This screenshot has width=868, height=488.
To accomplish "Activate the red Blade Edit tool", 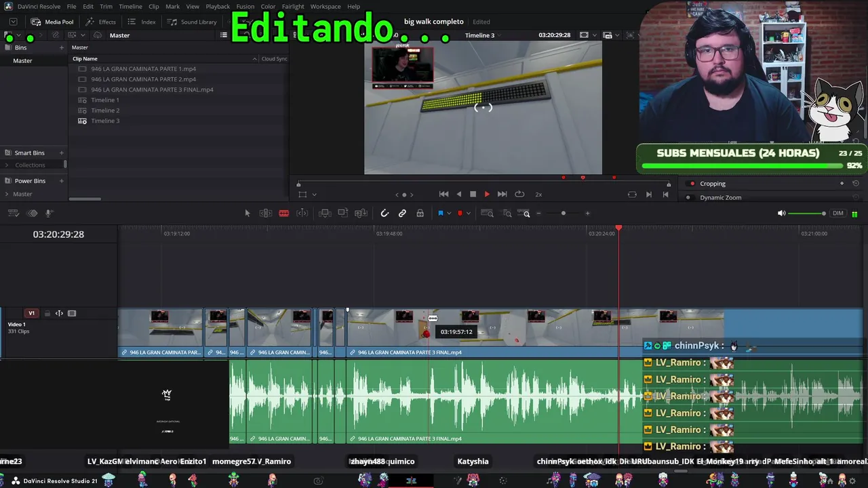I will 284,213.
